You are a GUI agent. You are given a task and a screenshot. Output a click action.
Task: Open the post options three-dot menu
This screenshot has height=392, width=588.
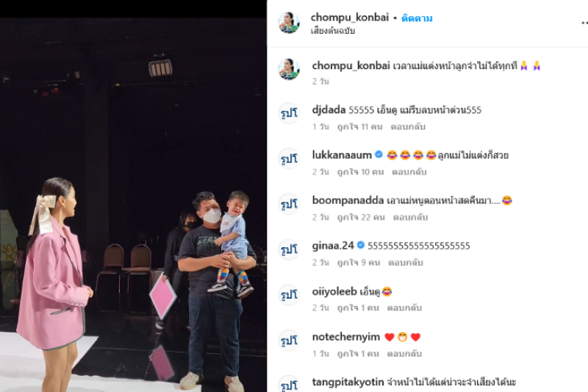coord(584,23)
